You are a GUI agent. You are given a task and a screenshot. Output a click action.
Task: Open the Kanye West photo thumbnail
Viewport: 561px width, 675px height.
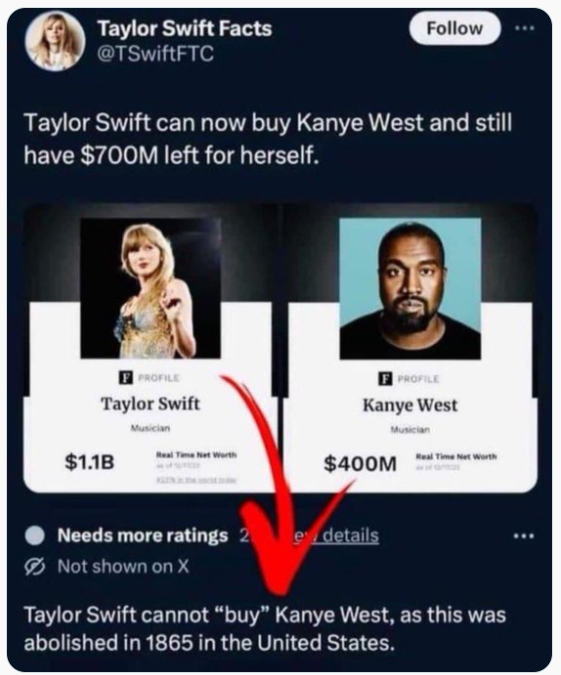[410, 288]
